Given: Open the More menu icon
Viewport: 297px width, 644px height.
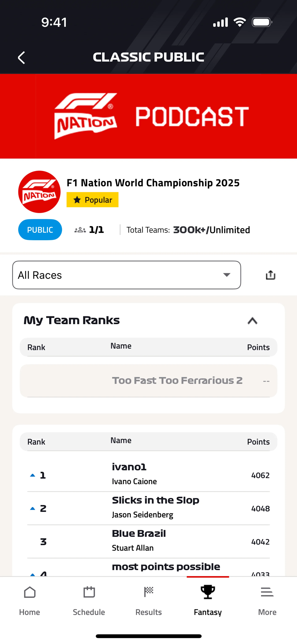Looking at the screenshot, I should coord(267,592).
